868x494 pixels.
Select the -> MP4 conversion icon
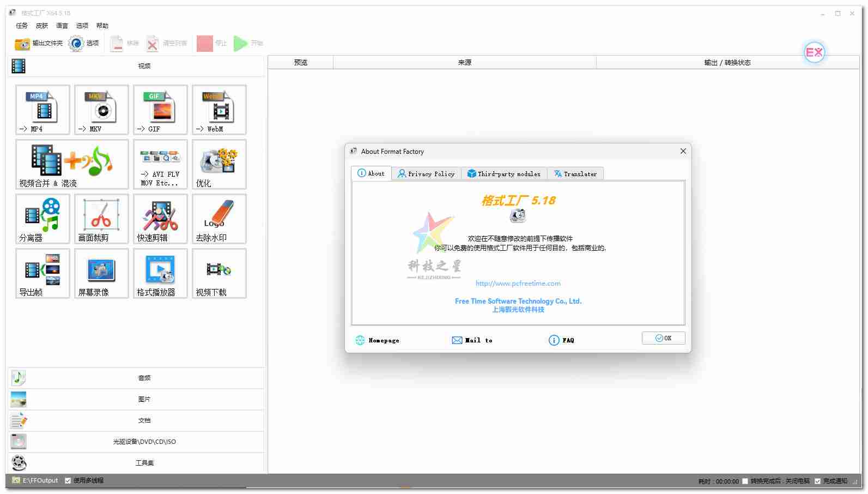[43, 110]
